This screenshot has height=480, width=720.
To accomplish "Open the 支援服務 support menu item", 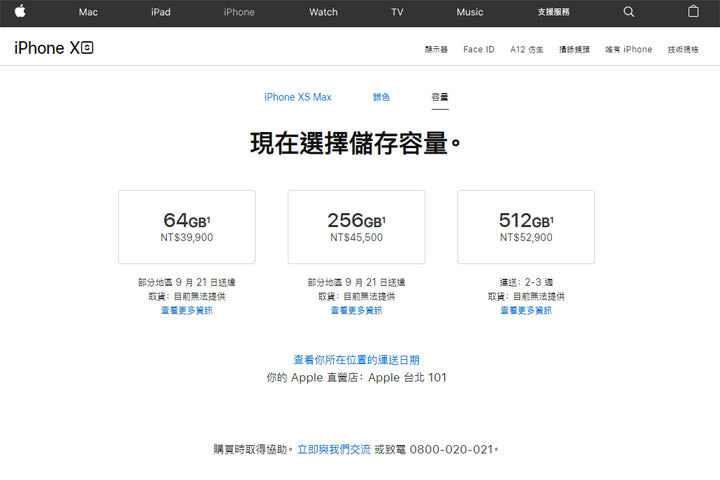I will click(x=553, y=12).
